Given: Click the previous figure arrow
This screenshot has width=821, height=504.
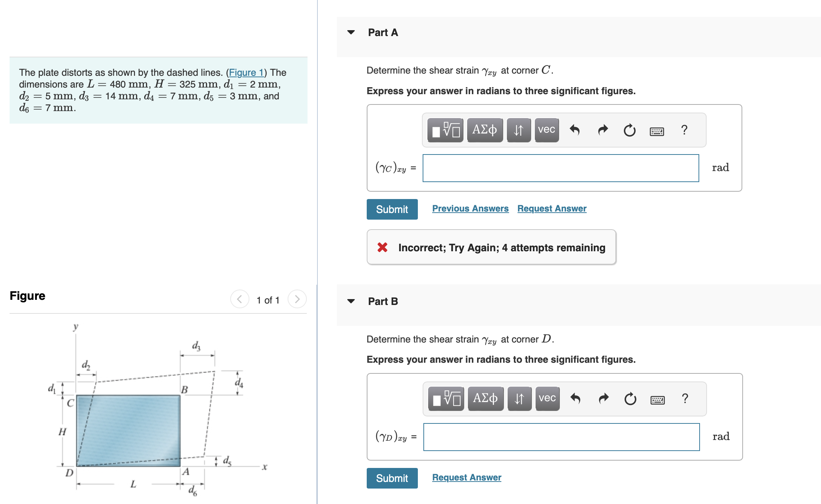Looking at the screenshot, I should pos(239,299).
